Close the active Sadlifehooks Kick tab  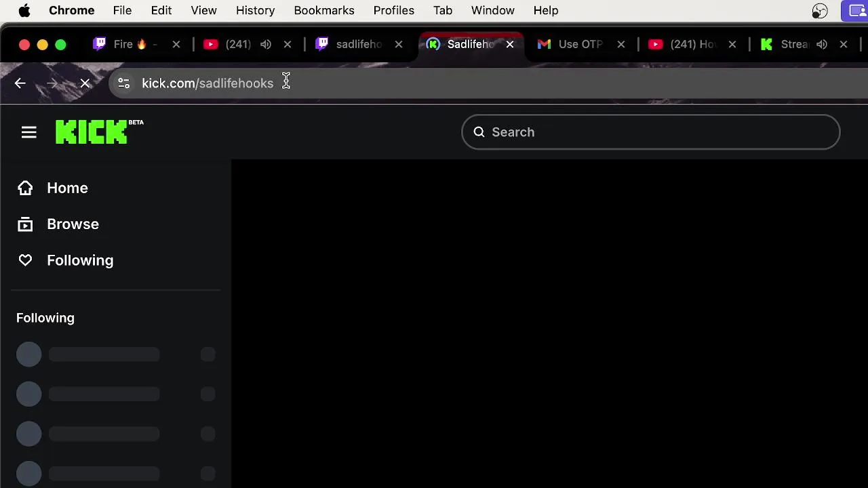(x=510, y=44)
